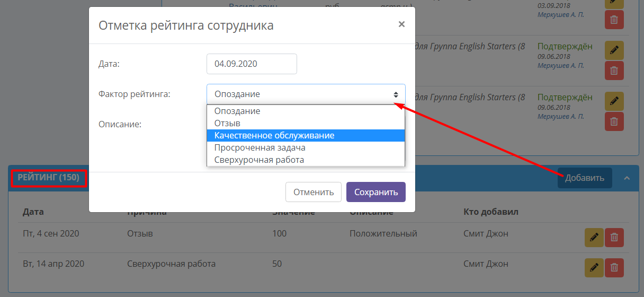Edit the Сверхурочная работа rating row

[x=594, y=268]
